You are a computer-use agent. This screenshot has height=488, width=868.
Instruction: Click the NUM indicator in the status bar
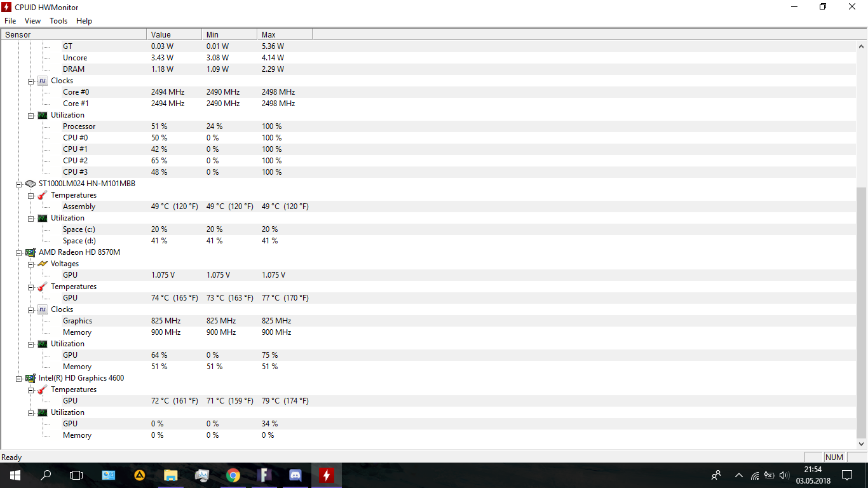pyautogui.click(x=834, y=457)
